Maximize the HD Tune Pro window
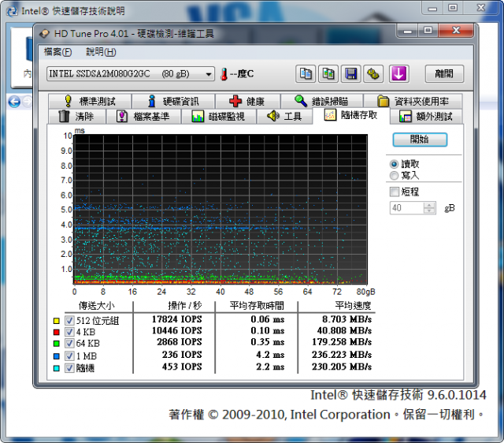The image size is (504, 443). point(428,31)
